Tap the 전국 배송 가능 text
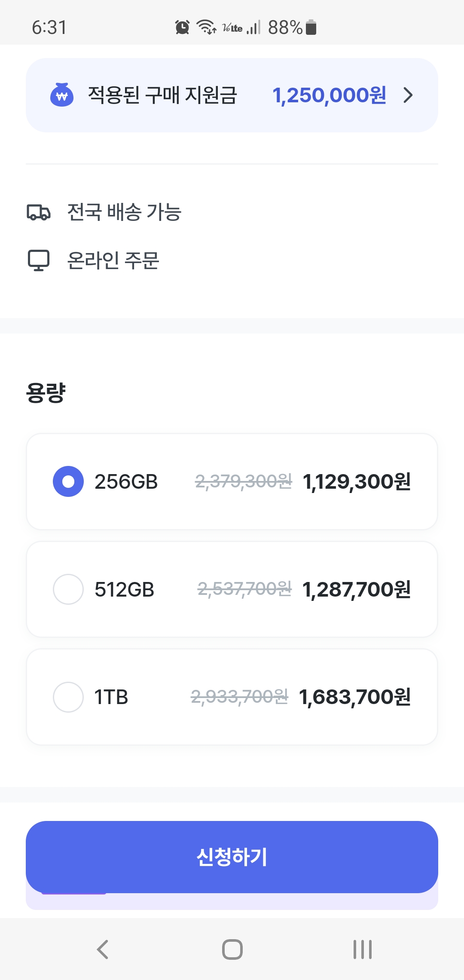464x980 pixels. [x=124, y=212]
